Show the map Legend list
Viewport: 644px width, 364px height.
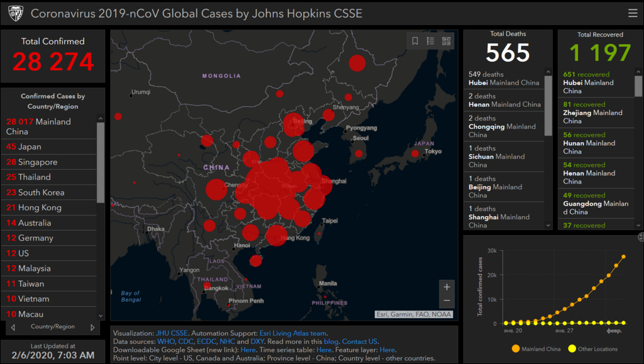(431, 41)
